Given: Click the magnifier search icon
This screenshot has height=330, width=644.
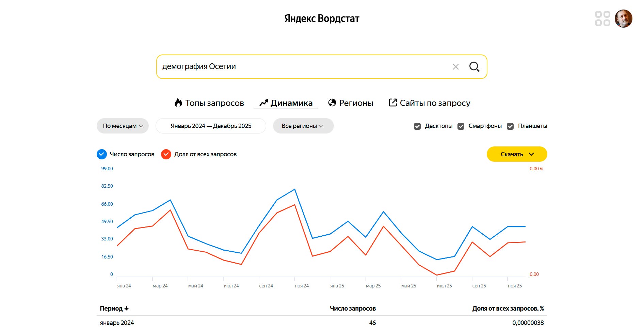Looking at the screenshot, I should point(474,67).
